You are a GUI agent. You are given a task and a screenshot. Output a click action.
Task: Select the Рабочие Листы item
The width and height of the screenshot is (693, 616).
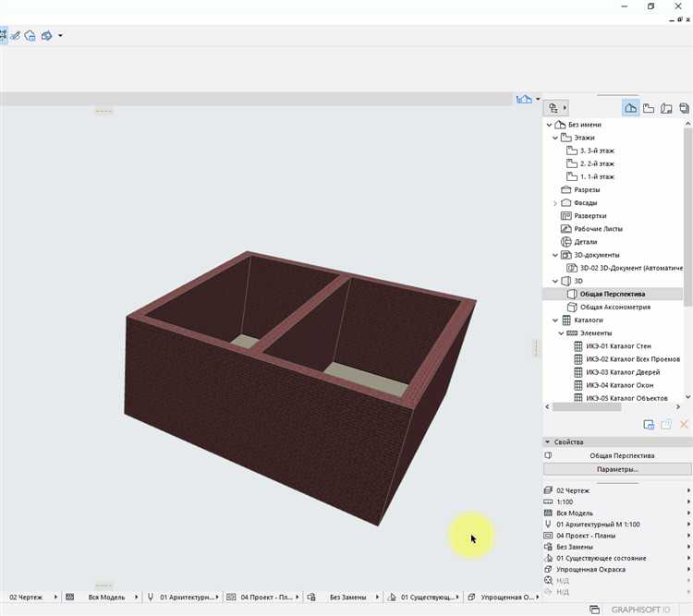point(598,229)
